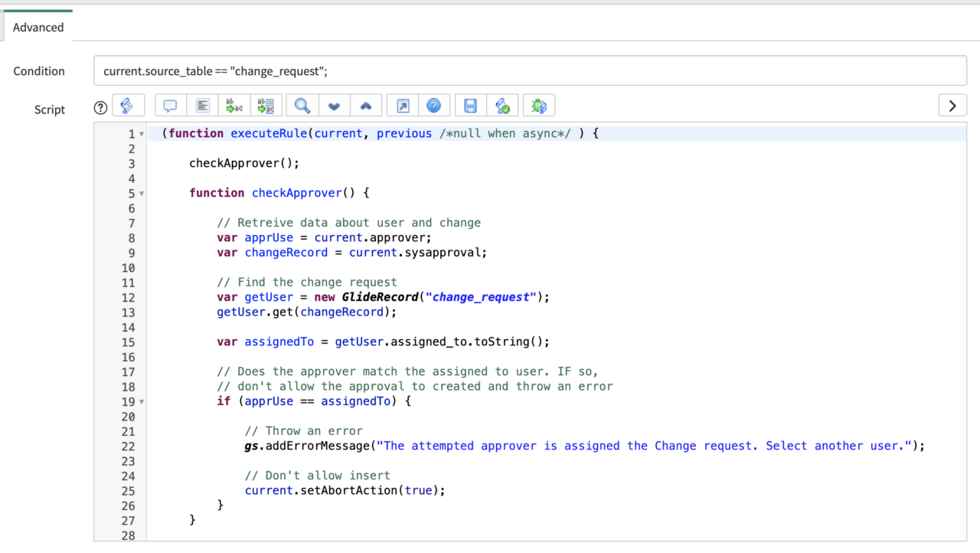980x553 pixels.
Task: Click inside the Condition input field
Action: (x=530, y=71)
